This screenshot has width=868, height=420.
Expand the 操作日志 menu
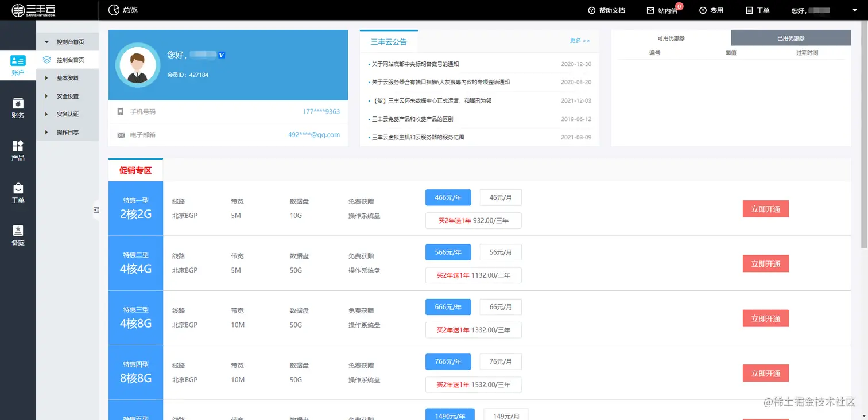click(67, 132)
